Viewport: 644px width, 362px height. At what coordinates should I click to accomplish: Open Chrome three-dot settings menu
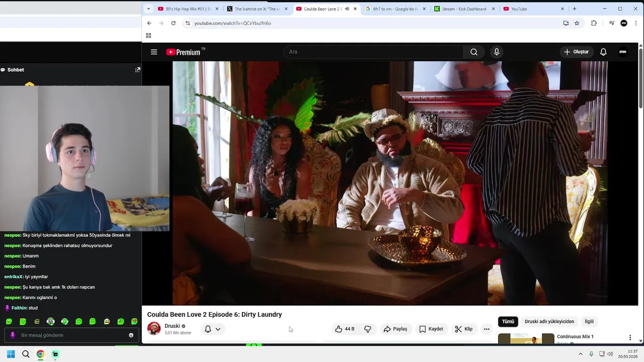tap(636, 23)
